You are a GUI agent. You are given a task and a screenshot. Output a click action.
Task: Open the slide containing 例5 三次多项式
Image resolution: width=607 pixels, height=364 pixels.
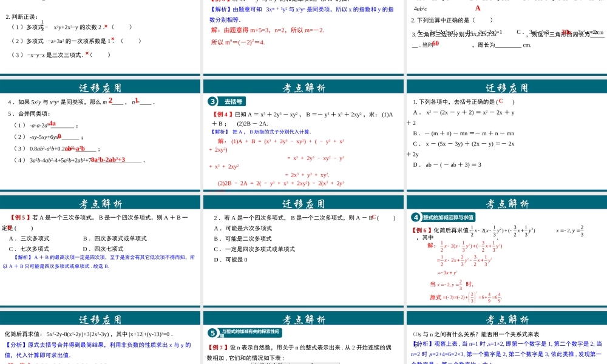tap(100, 251)
